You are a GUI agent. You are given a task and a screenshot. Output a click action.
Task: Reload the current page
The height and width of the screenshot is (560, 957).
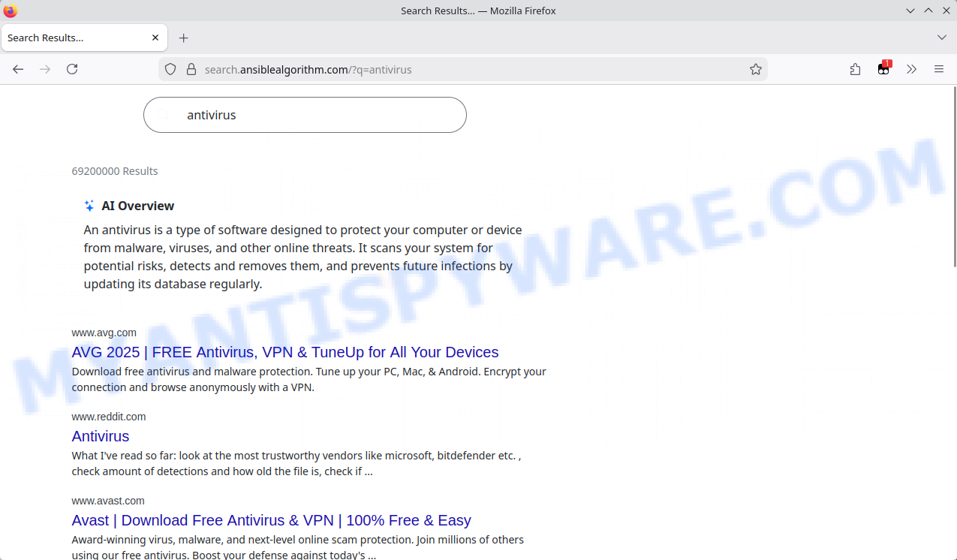click(x=72, y=69)
